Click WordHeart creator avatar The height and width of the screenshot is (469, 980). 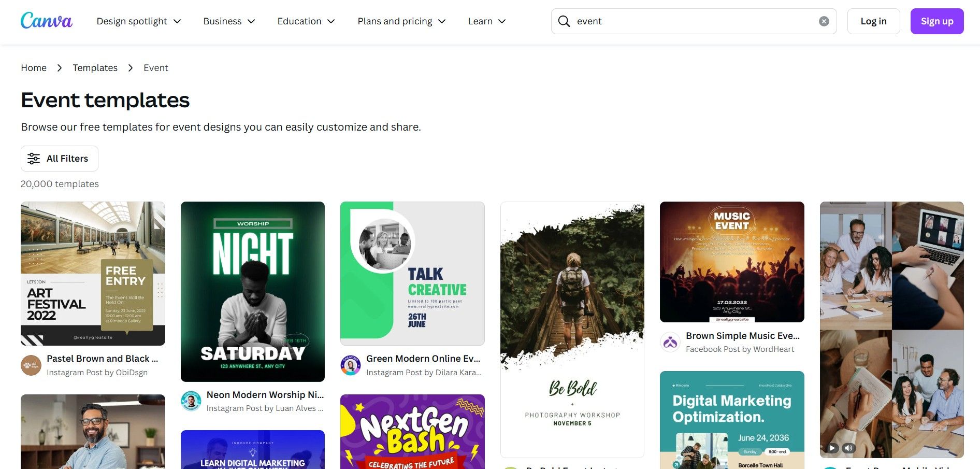coord(670,342)
